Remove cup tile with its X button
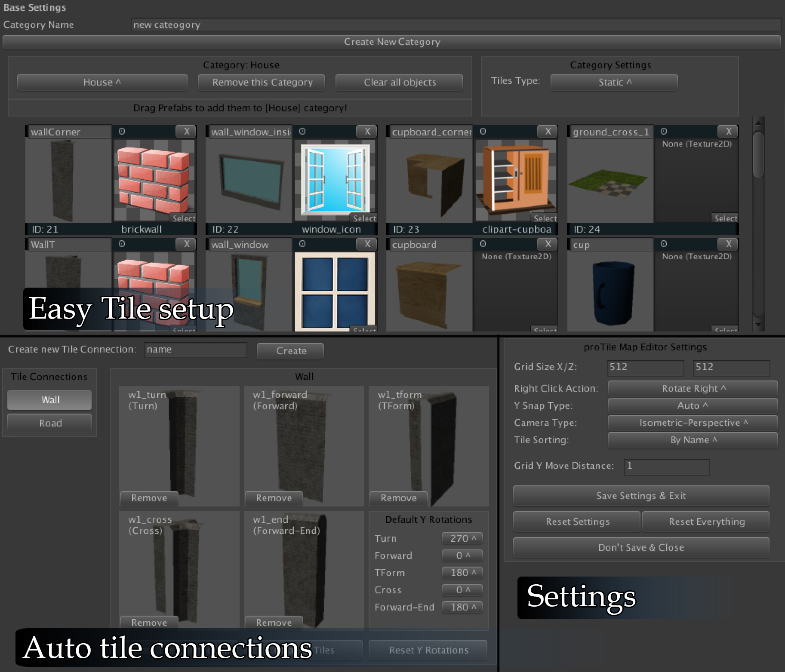 (x=728, y=244)
